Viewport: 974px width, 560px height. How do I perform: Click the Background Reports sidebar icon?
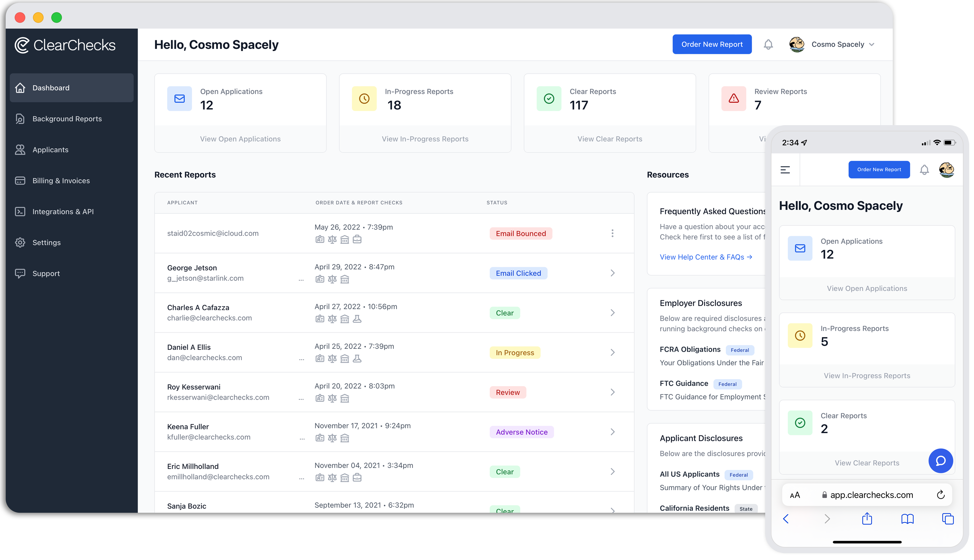[20, 118]
